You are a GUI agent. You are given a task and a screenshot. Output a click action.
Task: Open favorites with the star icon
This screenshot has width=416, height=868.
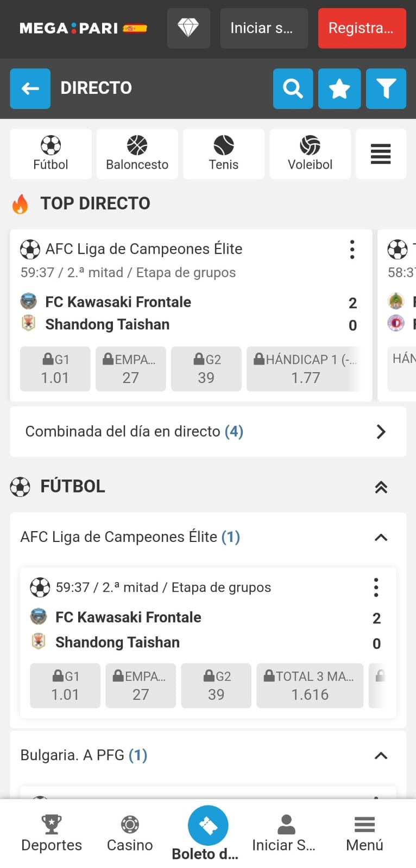pos(339,88)
